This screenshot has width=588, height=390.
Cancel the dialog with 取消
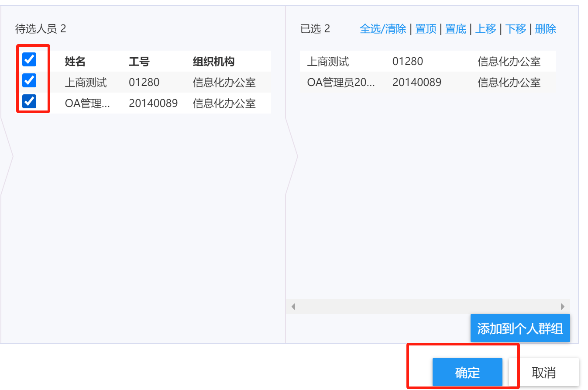click(543, 373)
